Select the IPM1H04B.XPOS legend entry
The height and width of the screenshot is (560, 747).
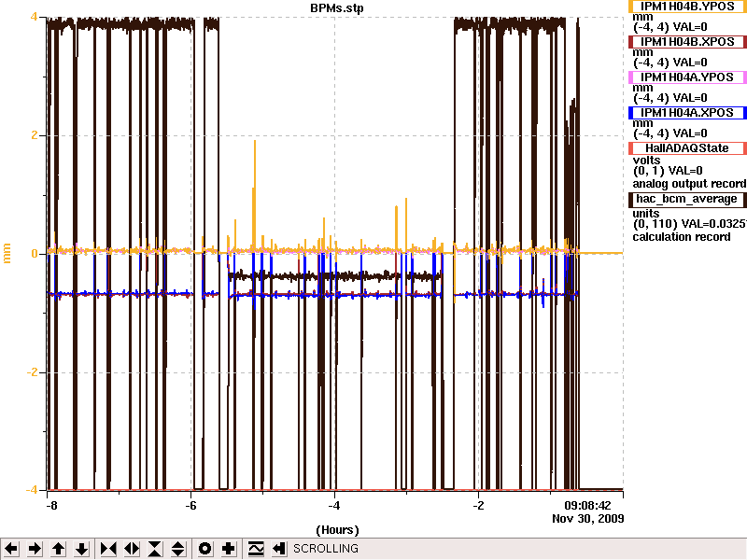pos(687,42)
